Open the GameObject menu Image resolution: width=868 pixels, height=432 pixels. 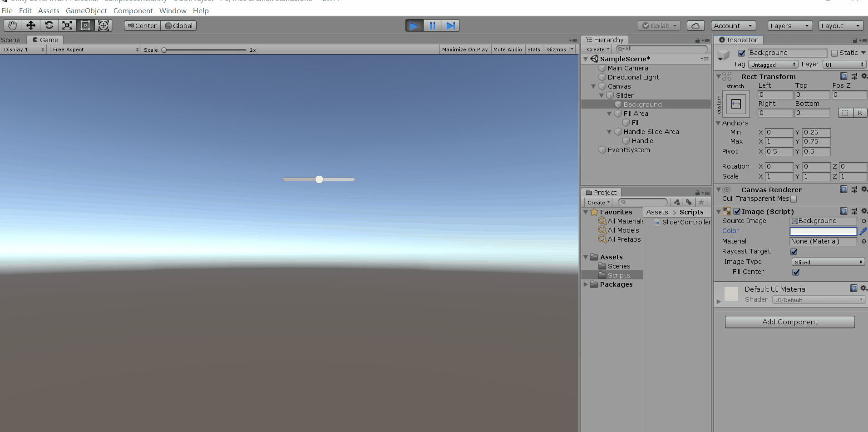[86, 10]
